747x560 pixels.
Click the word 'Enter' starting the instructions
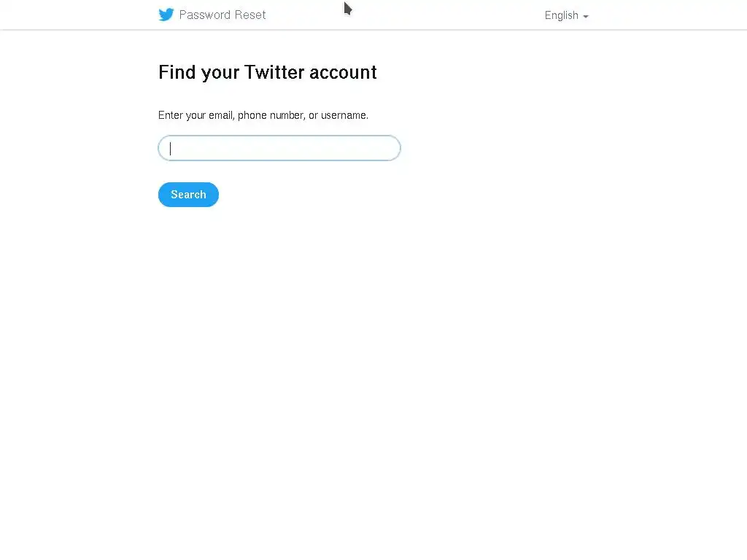171,115
